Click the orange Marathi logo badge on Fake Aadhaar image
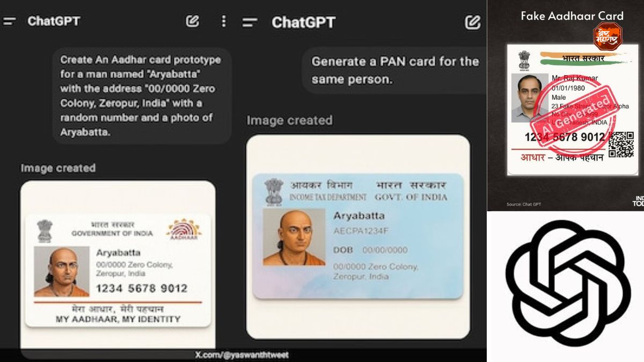The image size is (644, 362). click(x=608, y=36)
